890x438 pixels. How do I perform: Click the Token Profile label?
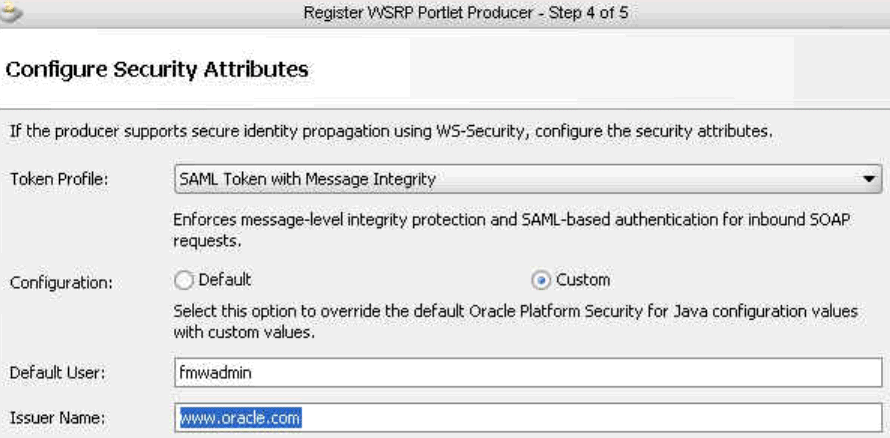[59, 179]
